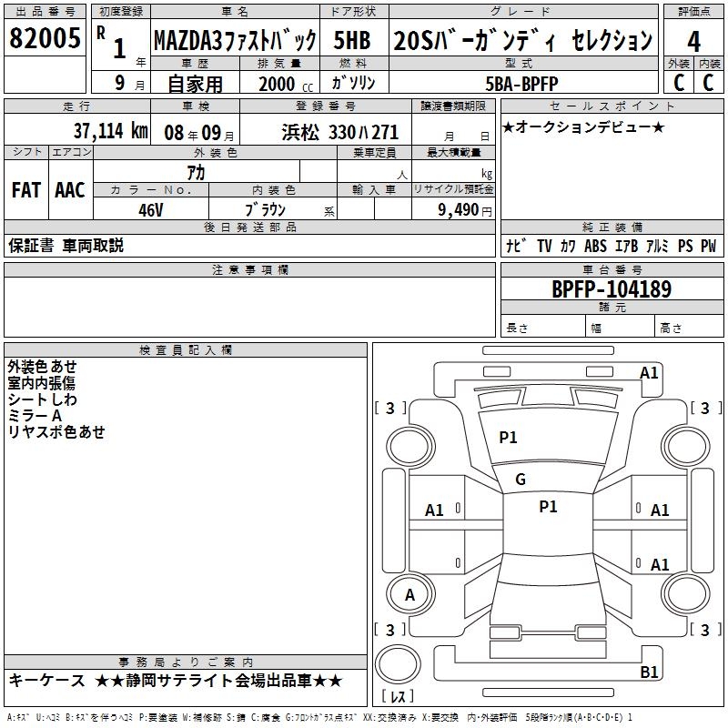Click the inspection expiry 08年09月
Screen dimensions: 728x728
pos(199,133)
